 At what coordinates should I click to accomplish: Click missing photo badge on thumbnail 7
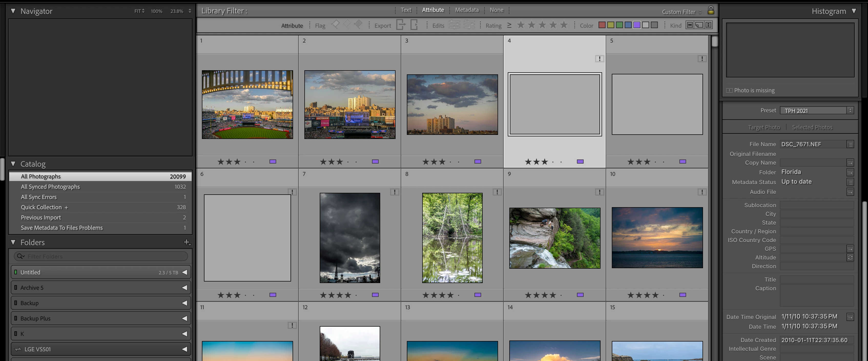(394, 192)
